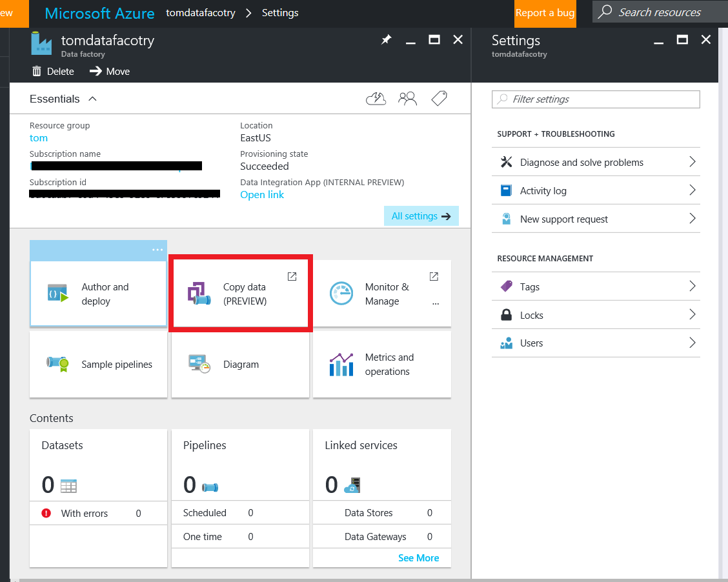The width and height of the screenshot is (728, 582).
Task: Click the Search resources field
Action: [x=660, y=12]
